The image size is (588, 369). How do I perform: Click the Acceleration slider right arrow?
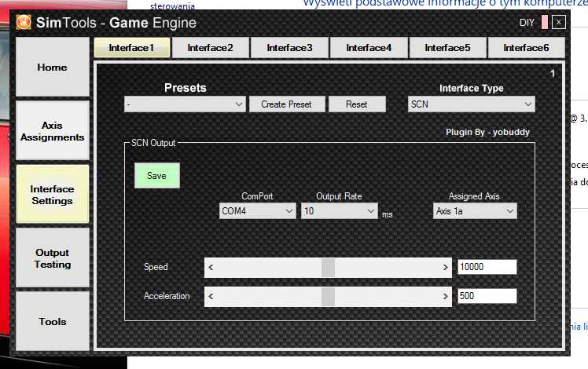point(445,296)
